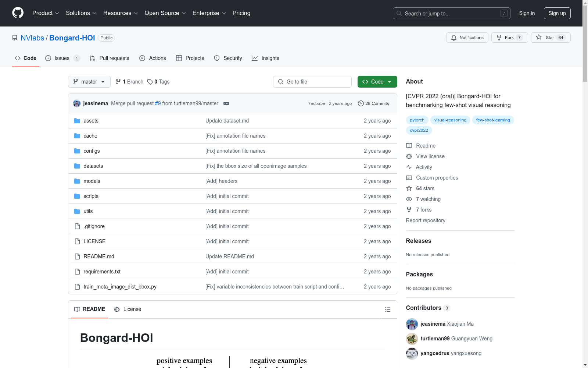Open the NVlabs organization page

pos(32,38)
